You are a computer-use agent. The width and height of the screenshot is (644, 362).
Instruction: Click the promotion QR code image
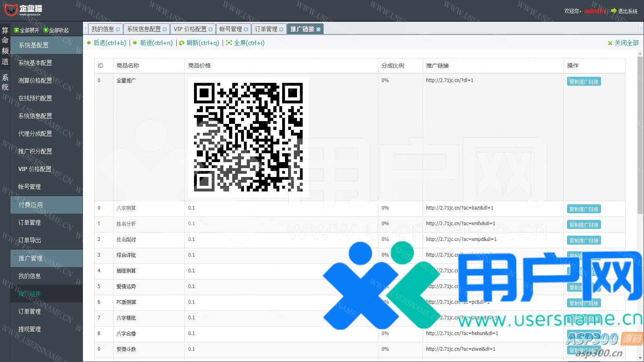248,137
